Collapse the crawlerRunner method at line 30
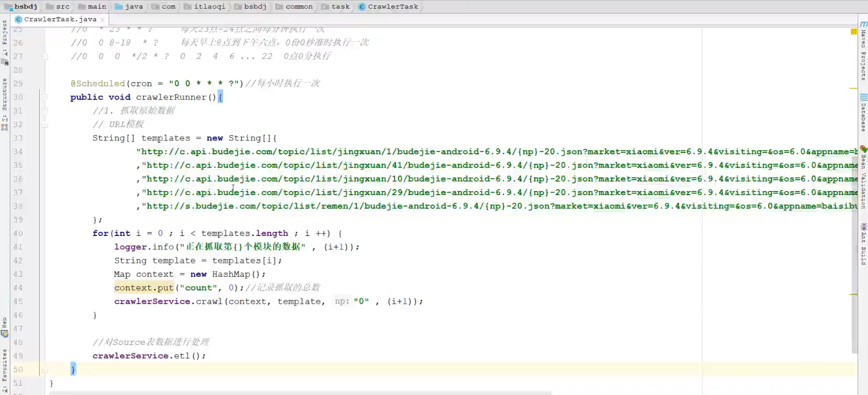Screen dimensions: 868x395 45,97
